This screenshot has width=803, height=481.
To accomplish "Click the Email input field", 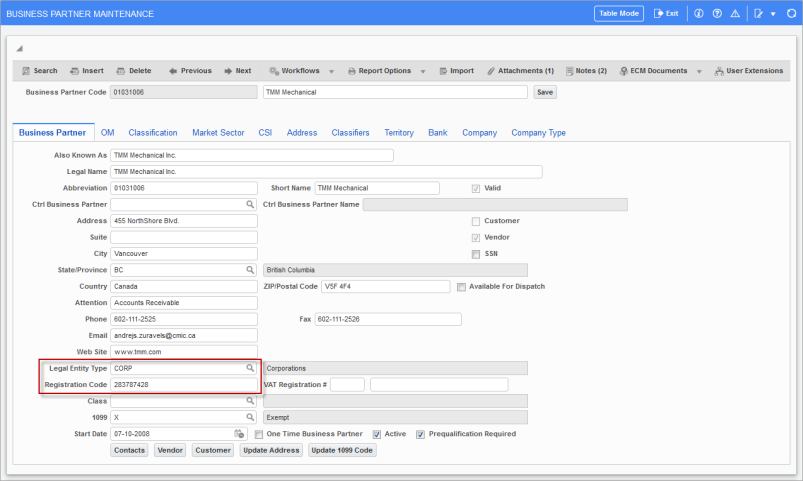I will tap(184, 336).
